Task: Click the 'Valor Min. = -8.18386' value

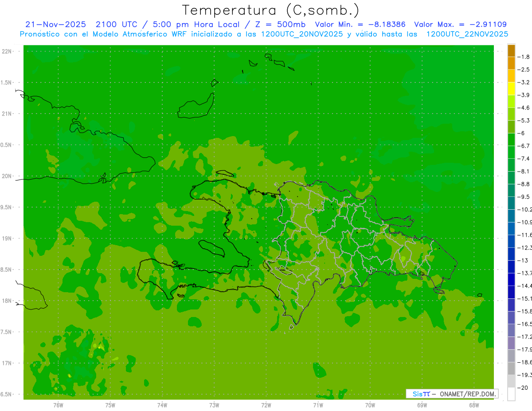Action: [360, 24]
